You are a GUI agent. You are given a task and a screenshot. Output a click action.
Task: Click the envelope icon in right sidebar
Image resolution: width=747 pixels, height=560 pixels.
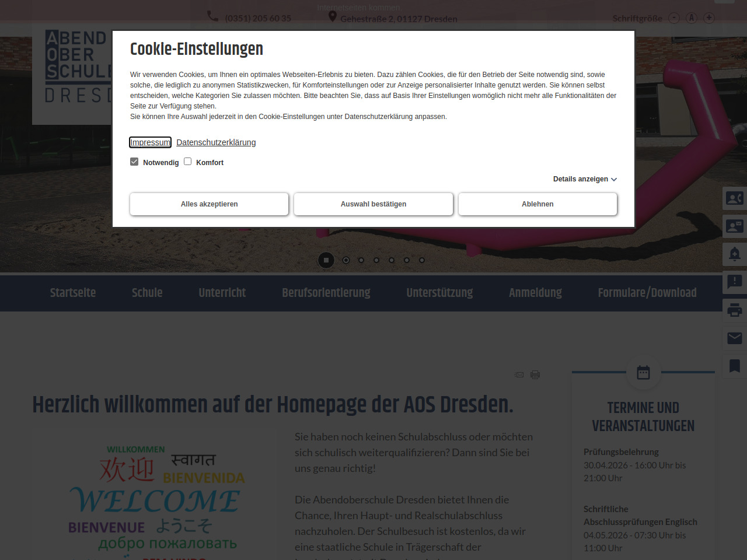click(x=734, y=338)
